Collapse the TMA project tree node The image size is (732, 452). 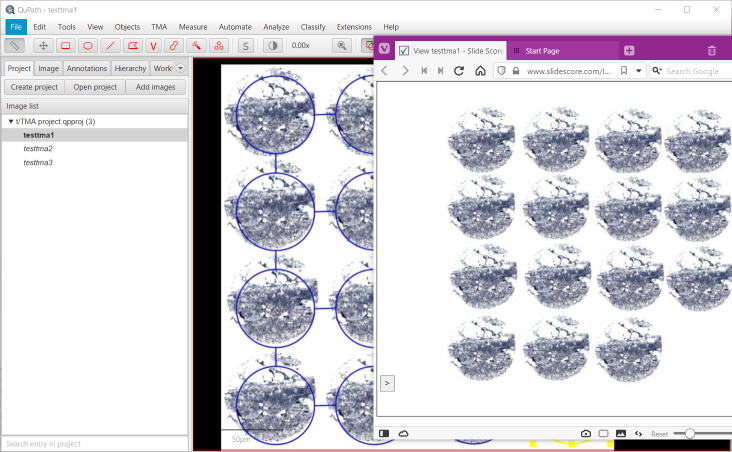pyautogui.click(x=11, y=121)
